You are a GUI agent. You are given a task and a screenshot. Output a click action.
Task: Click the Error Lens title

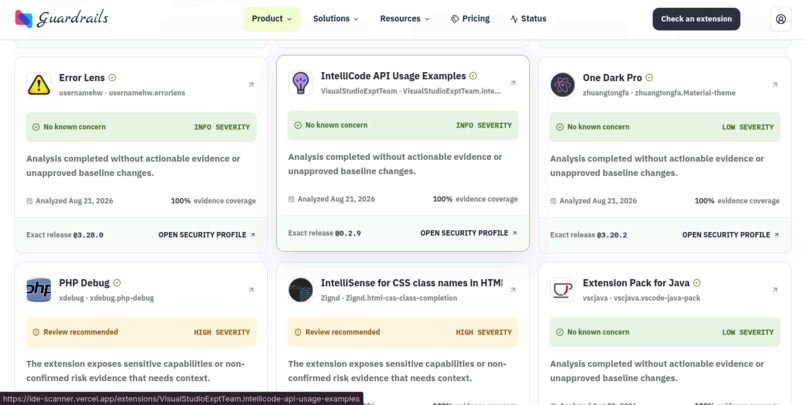point(82,78)
